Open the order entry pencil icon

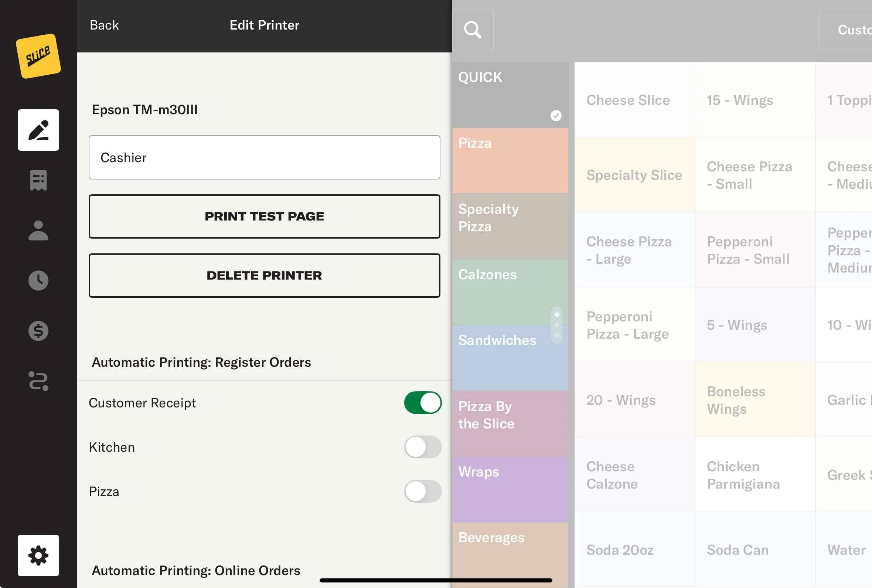coord(38,130)
